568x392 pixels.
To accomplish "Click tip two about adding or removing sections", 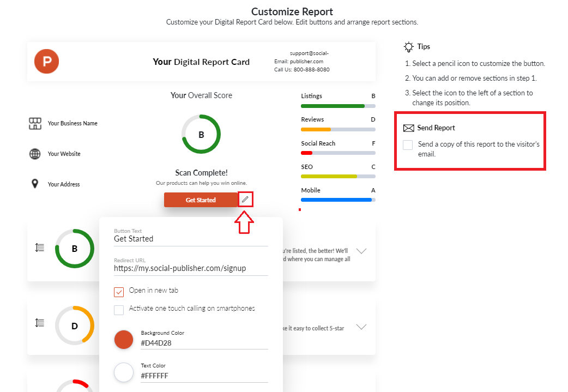I will pyautogui.click(x=471, y=79).
